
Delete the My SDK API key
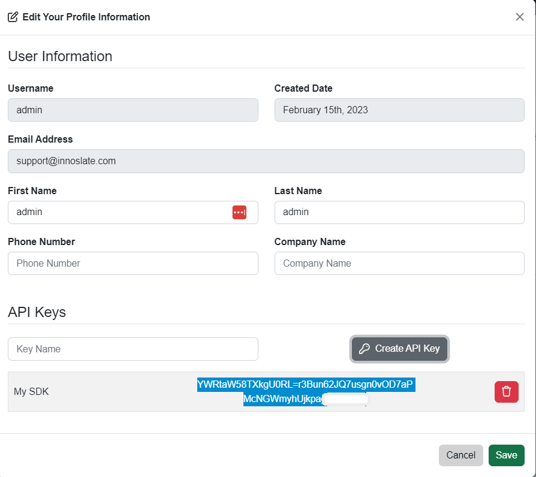[x=506, y=392]
